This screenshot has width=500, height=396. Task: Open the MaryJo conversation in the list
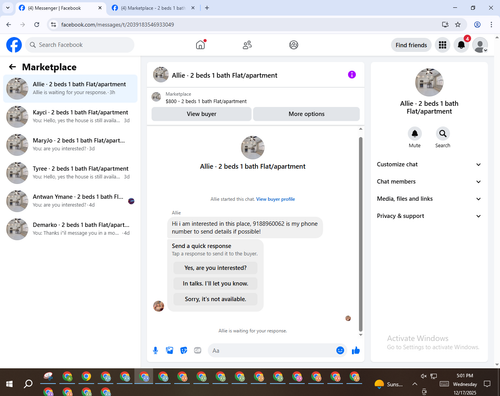(70, 144)
